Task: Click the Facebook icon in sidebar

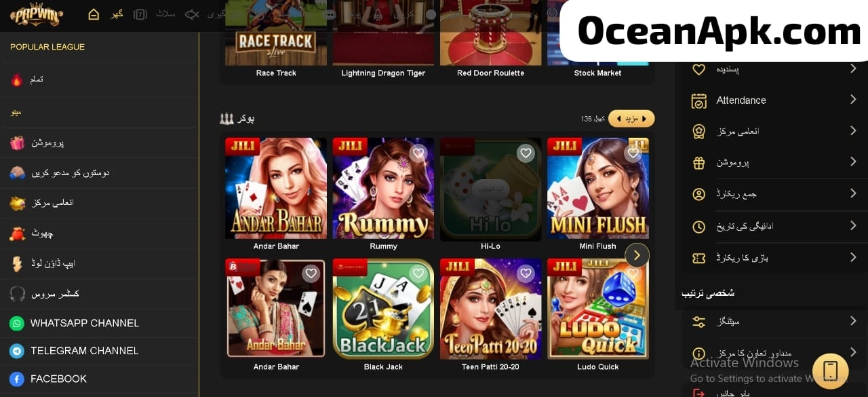Action: tap(17, 379)
